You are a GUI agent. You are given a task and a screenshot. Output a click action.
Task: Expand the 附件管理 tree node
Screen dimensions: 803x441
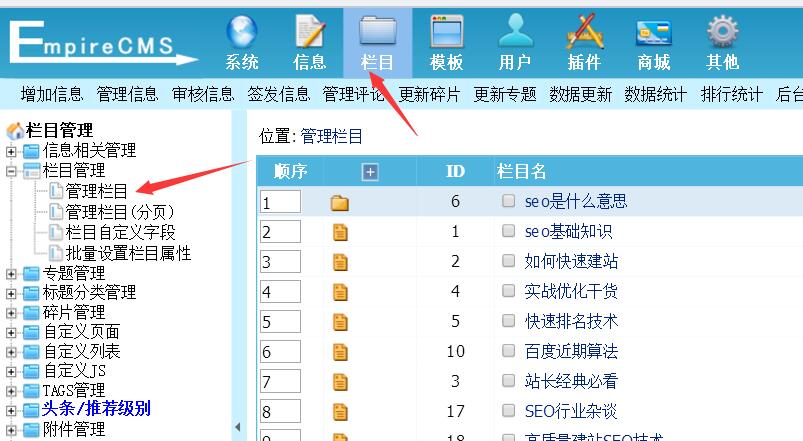click(11, 430)
